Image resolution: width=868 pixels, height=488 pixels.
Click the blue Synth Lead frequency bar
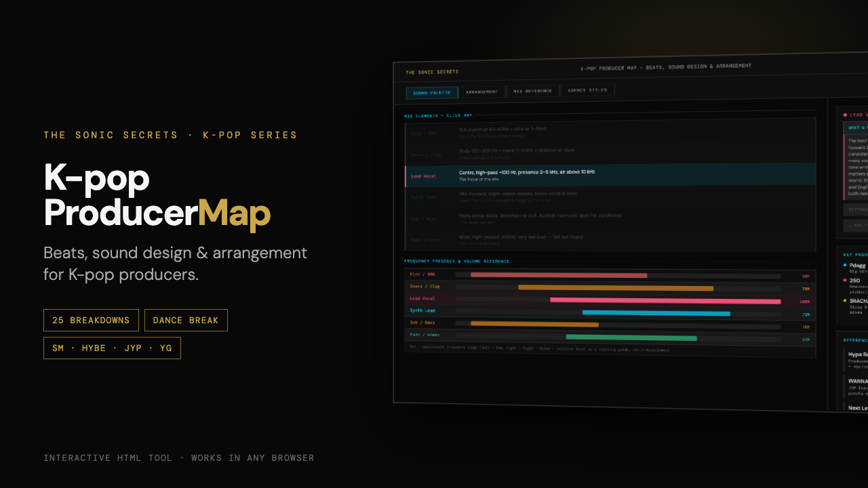pyautogui.click(x=656, y=313)
